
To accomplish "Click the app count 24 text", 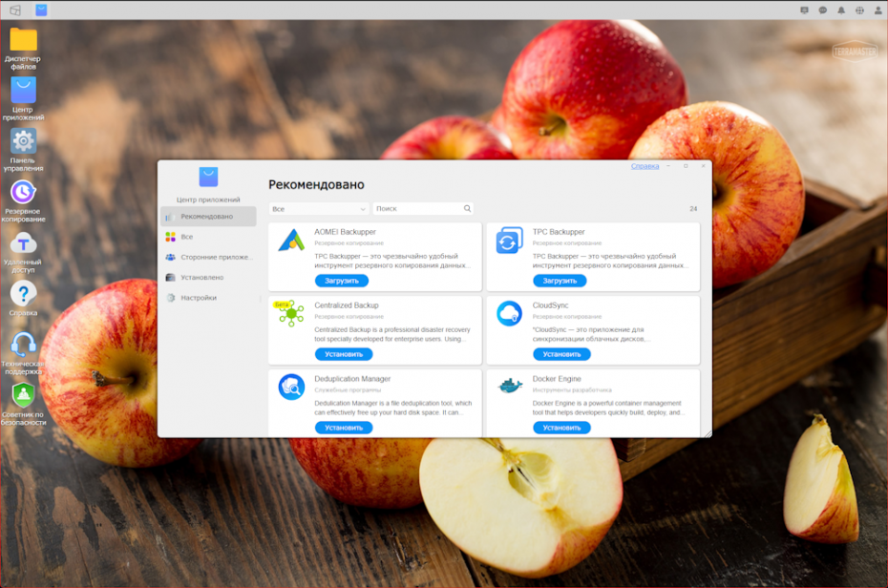I will (x=693, y=209).
